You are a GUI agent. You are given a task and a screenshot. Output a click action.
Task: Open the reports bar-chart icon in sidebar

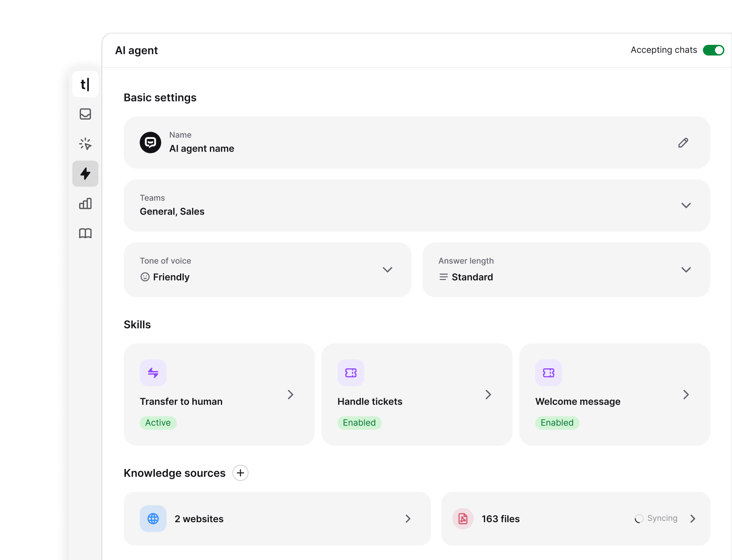pos(85,204)
